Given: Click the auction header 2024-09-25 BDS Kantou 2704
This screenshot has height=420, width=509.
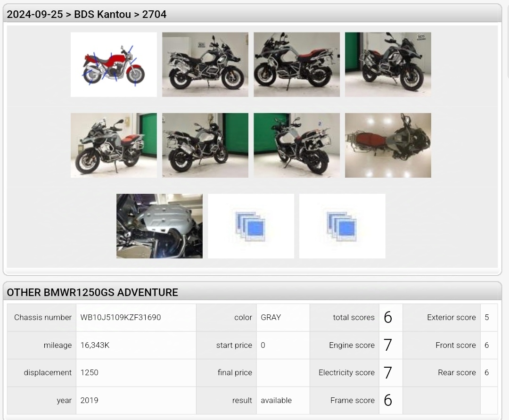Looking at the screenshot, I should tap(87, 14).
